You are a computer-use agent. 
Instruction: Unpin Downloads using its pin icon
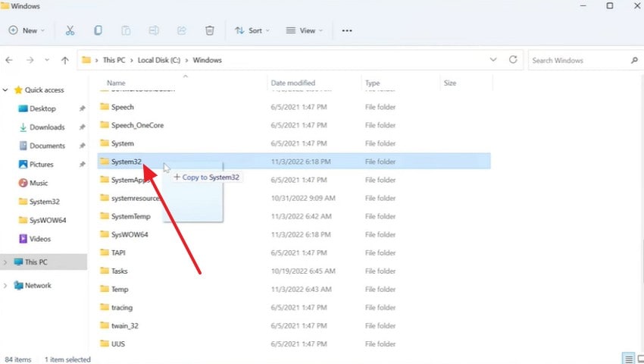click(x=82, y=127)
